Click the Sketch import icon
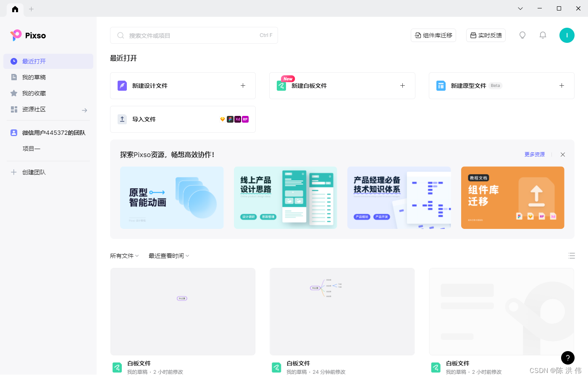The image size is (588, 378). (223, 119)
